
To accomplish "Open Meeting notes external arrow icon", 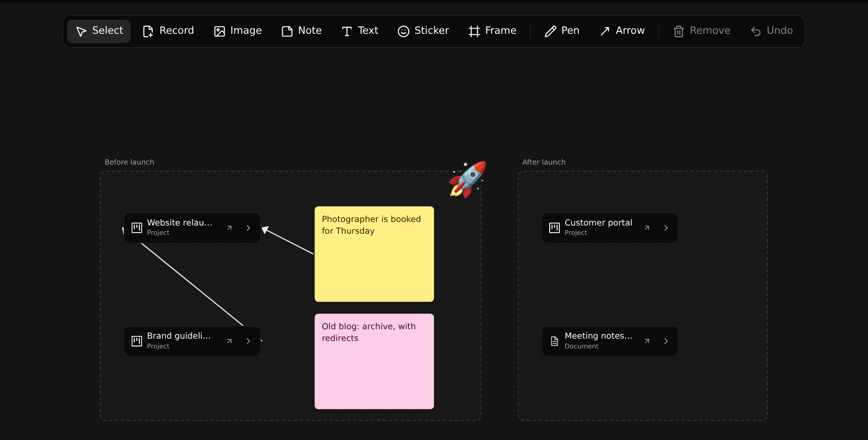I will [x=647, y=341].
